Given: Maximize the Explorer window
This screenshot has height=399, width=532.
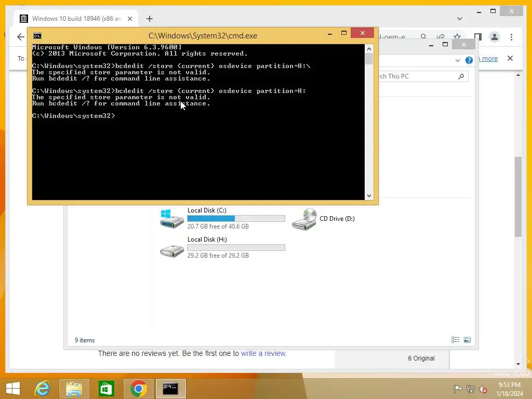Looking at the screenshot, I should tap(445, 45).
